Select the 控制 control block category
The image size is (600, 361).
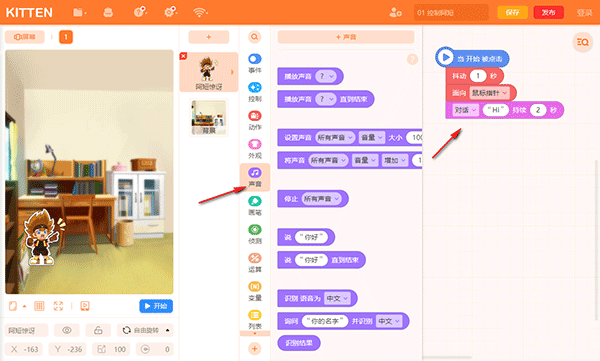[x=254, y=92]
